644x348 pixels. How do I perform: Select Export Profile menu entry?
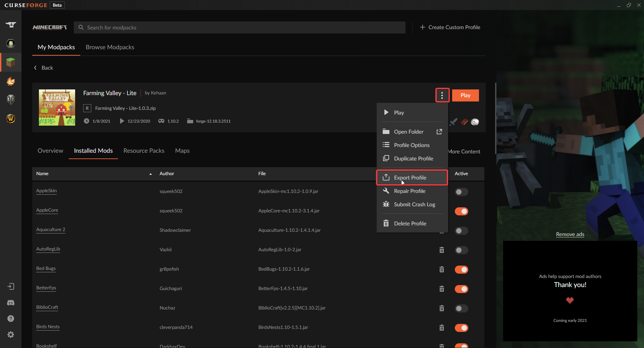point(412,178)
